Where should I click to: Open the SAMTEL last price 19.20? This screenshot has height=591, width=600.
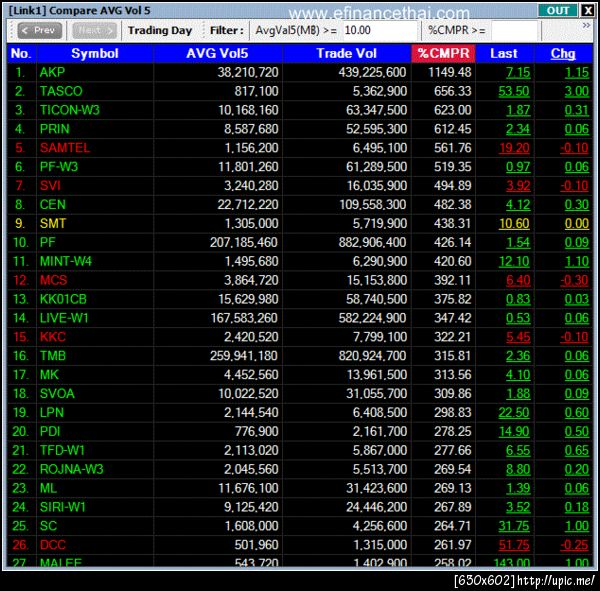click(x=514, y=148)
